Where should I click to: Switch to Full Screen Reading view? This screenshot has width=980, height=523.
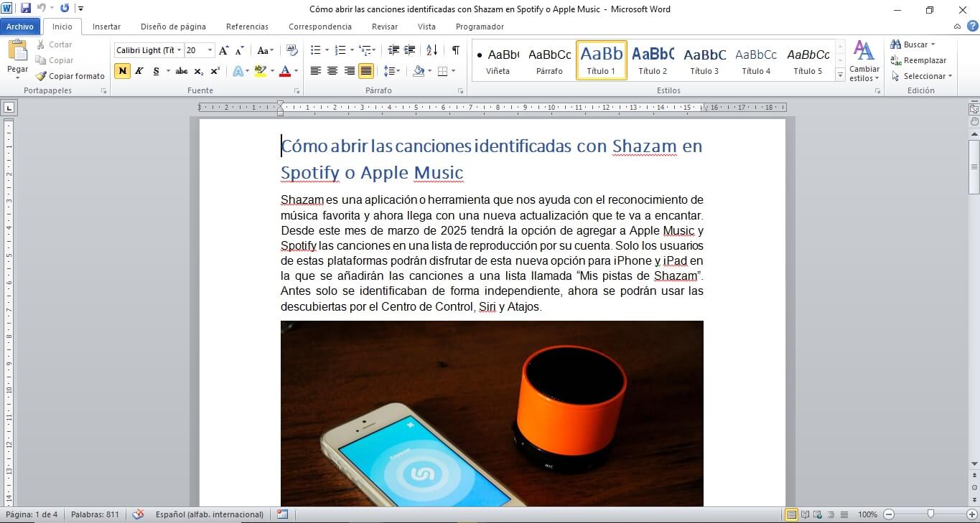tap(806, 514)
